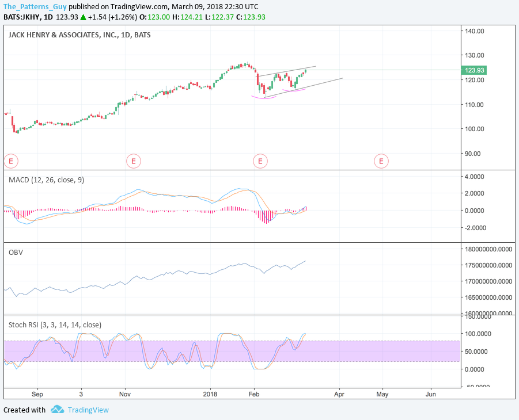519x420 pixels.
Task: Click the May label on time axis
Action: coord(382,394)
